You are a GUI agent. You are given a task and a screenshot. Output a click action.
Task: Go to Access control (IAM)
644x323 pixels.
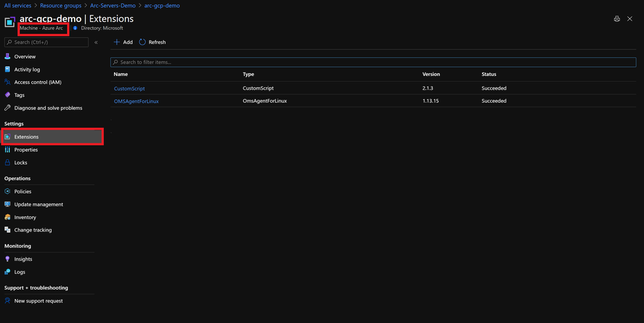[x=38, y=82]
